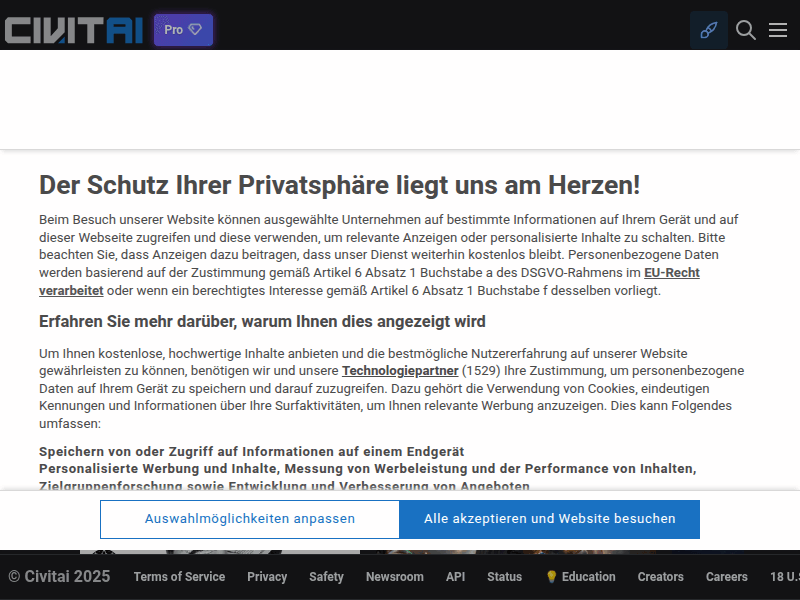The image size is (800, 600).
Task: Open the Creators footer link
Action: (661, 576)
